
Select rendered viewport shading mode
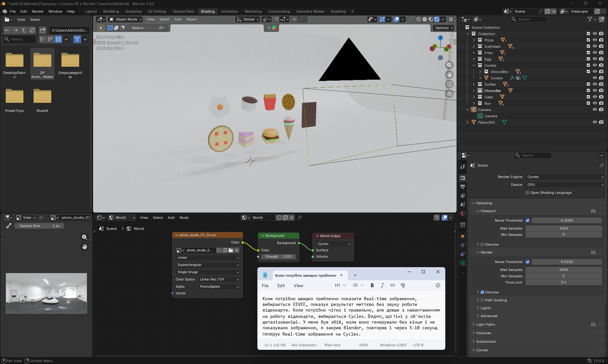pos(437,19)
